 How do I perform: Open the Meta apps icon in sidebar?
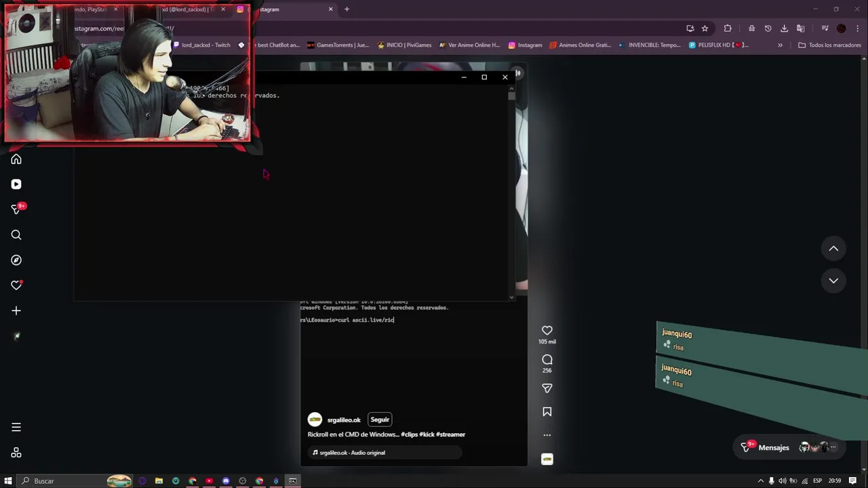click(x=16, y=453)
